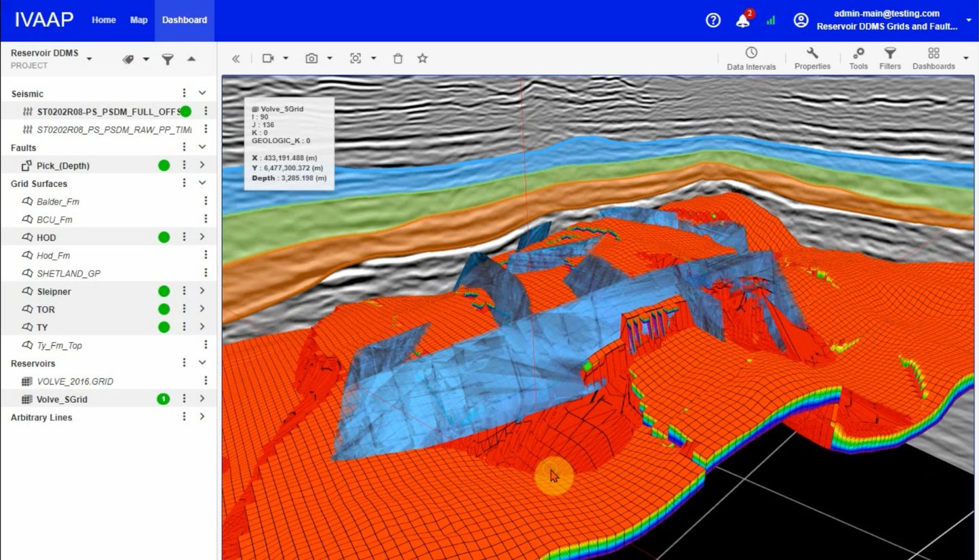This screenshot has height=560, width=979.
Task: Click the star favorite icon
Action: (x=422, y=58)
